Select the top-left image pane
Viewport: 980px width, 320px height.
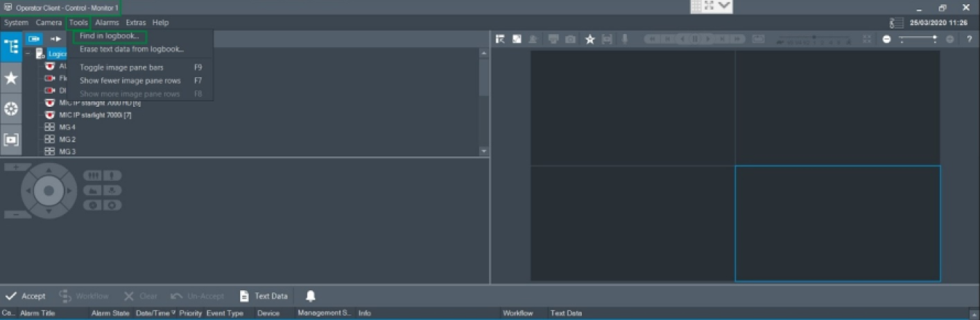[633, 108]
